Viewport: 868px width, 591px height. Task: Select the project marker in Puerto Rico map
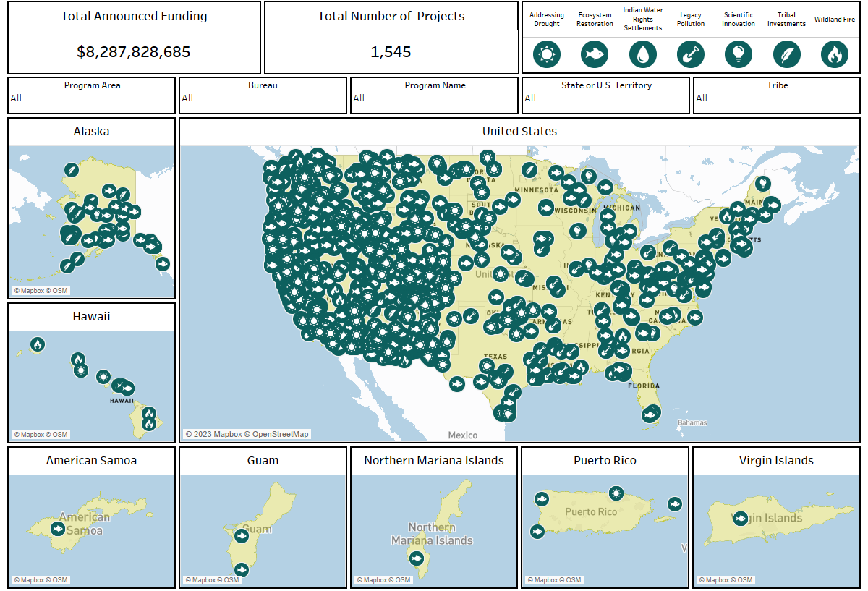click(616, 493)
